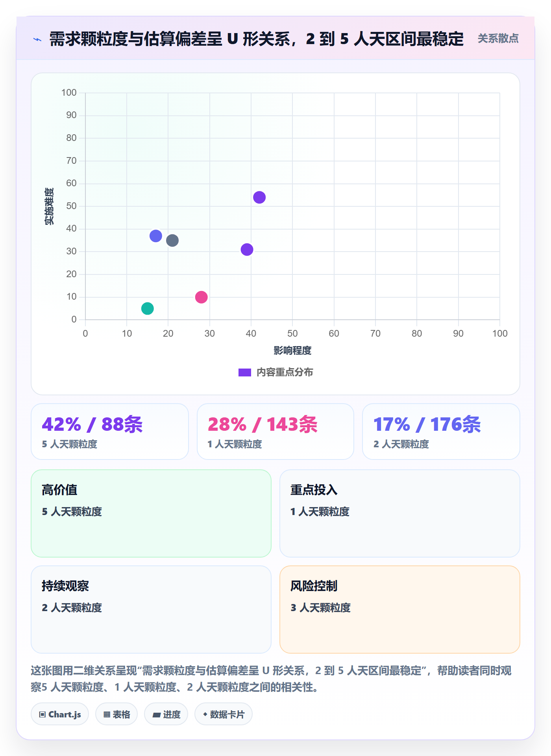Click the teal data point in the scatter chart
The height and width of the screenshot is (756, 551).
pos(147,308)
